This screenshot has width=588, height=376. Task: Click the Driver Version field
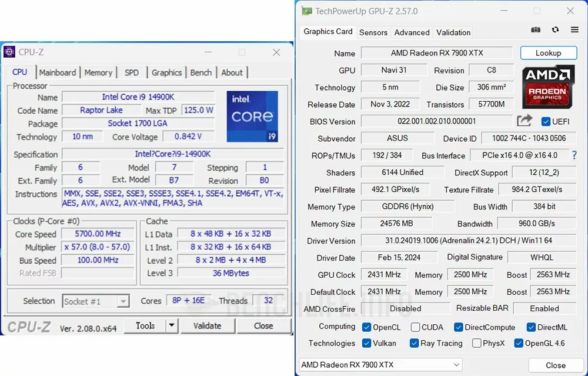coord(469,240)
